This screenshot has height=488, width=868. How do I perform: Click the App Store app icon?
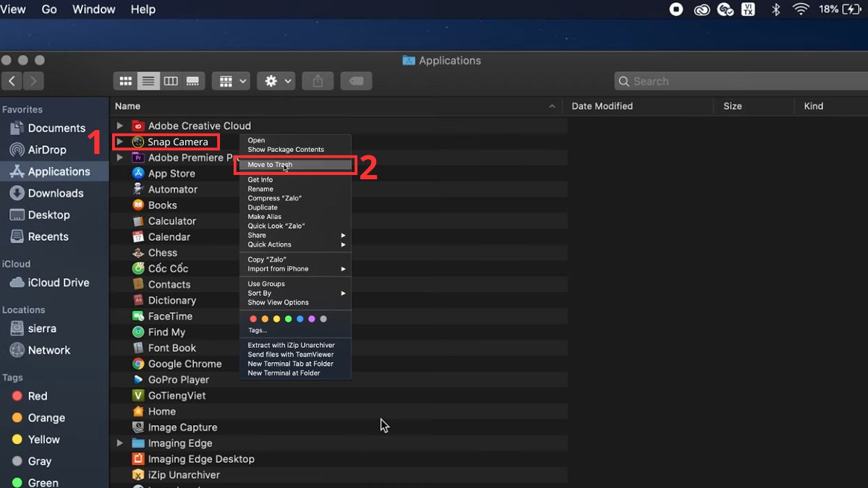point(138,174)
